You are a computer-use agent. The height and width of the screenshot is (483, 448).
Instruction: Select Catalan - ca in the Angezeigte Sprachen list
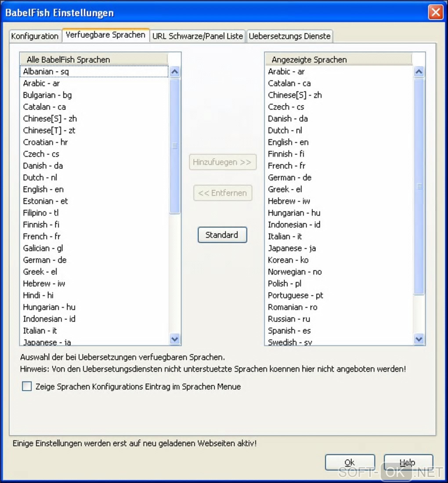339,83
